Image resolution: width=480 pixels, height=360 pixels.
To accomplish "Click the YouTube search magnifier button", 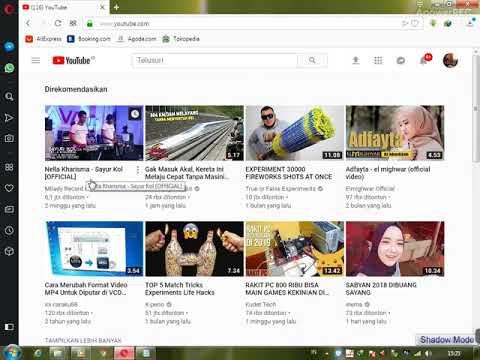I will 312,60.
